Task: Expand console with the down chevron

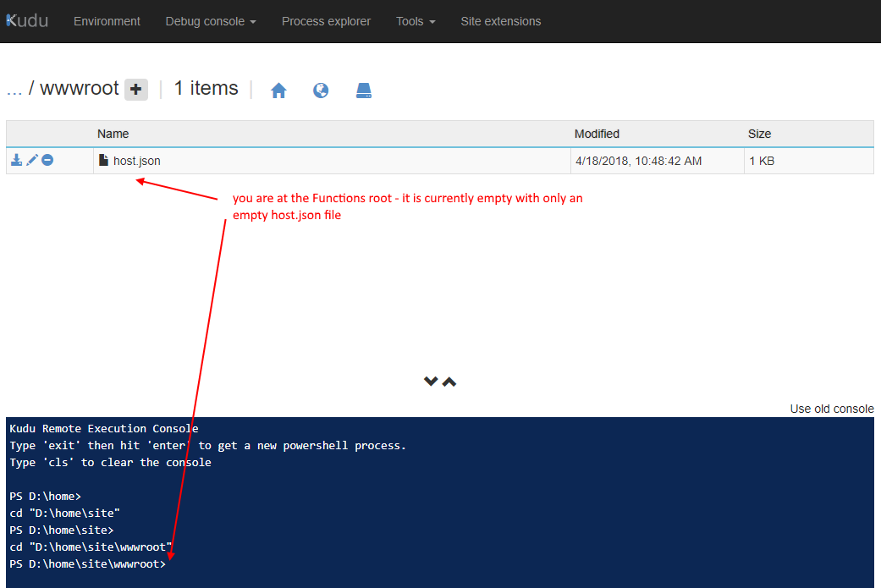Action: tap(431, 382)
